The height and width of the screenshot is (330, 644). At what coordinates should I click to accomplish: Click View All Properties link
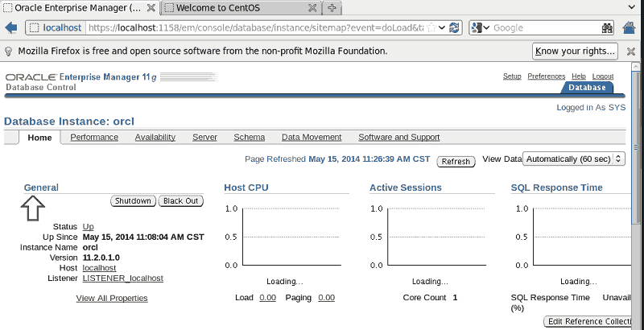click(112, 298)
